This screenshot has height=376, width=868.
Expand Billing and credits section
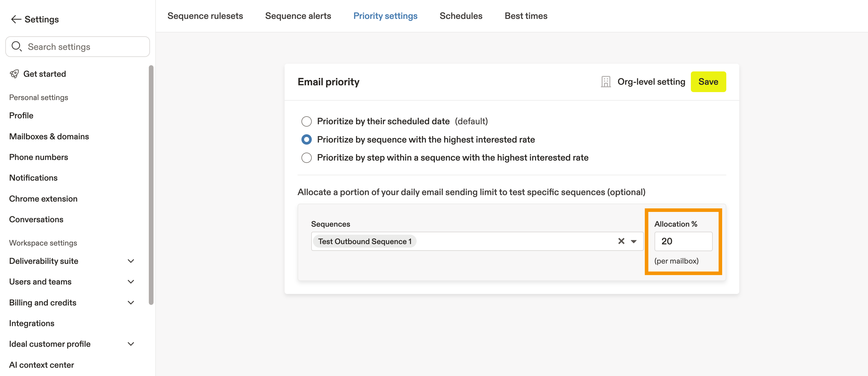coord(131,303)
